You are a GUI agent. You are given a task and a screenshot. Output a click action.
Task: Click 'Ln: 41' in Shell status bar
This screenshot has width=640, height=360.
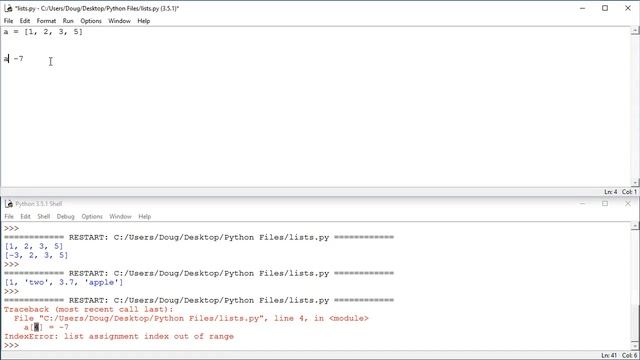point(609,356)
